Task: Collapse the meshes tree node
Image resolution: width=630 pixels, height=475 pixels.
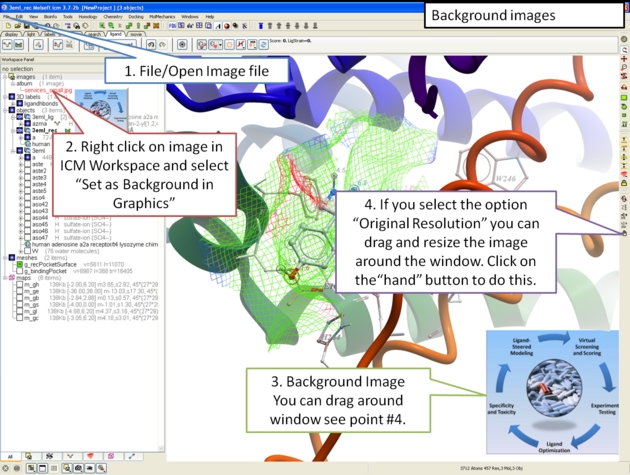Action: tap(4, 256)
